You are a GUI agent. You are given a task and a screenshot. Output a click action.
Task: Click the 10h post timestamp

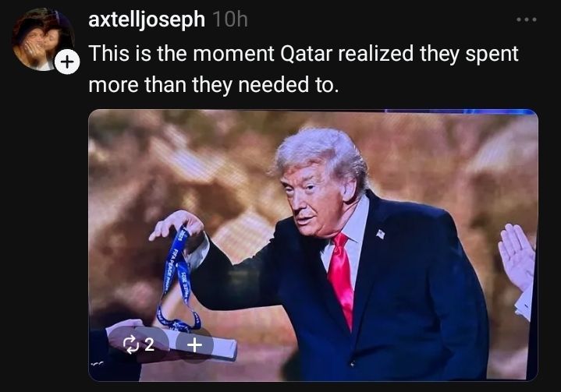coord(230,19)
